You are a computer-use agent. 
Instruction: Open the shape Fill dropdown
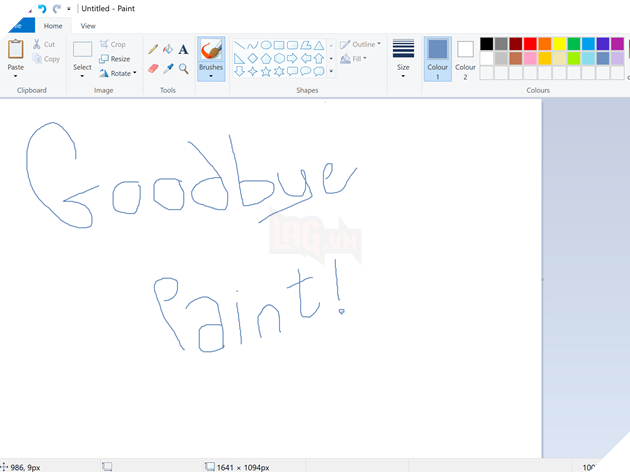pos(354,59)
